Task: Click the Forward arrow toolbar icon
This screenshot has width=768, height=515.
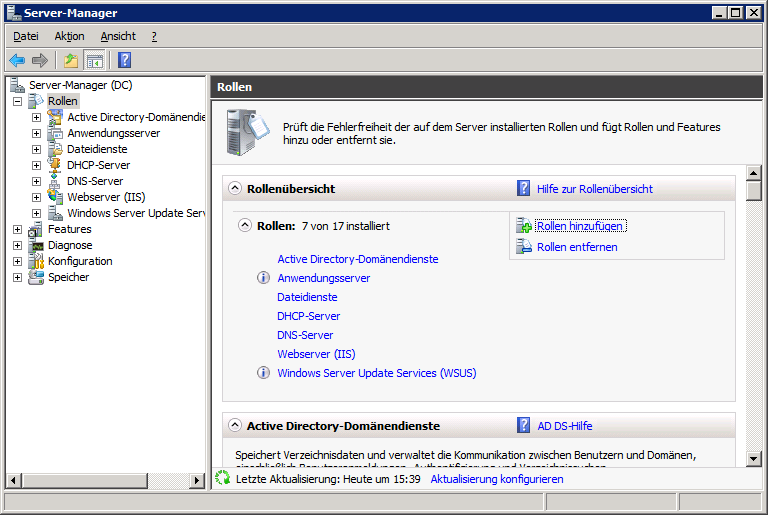Action: click(x=40, y=60)
